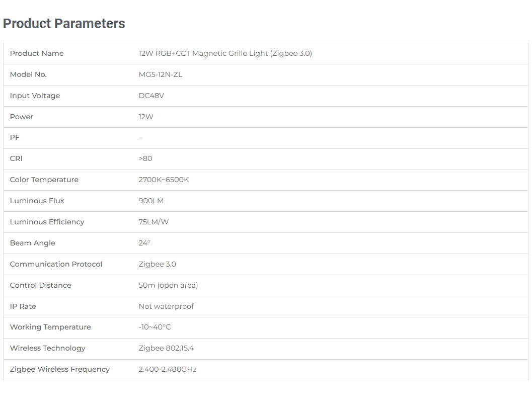
Task: Click the Zigbee 802.15.4 value
Action: pos(166,348)
